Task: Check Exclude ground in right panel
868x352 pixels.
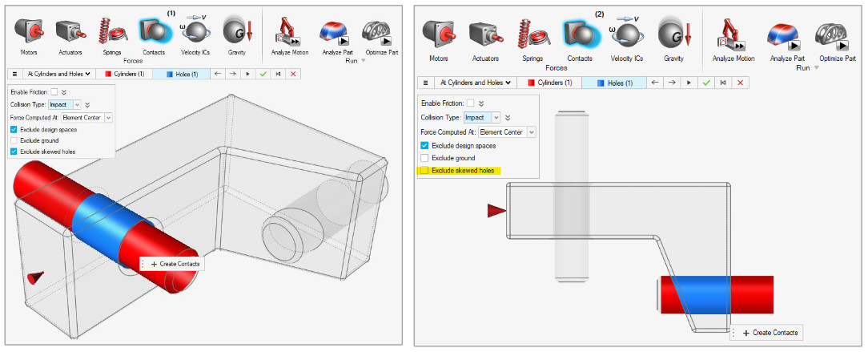Action: point(424,158)
